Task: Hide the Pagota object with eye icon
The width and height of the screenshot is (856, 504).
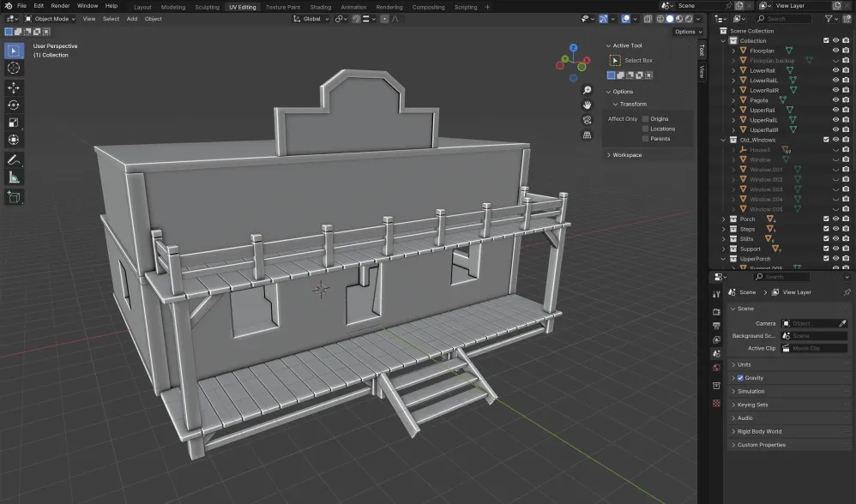Action: tap(835, 100)
